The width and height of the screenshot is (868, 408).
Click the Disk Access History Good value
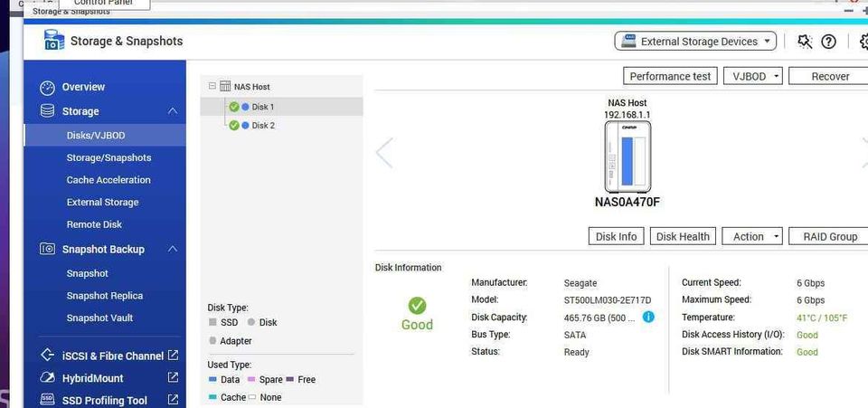click(807, 335)
